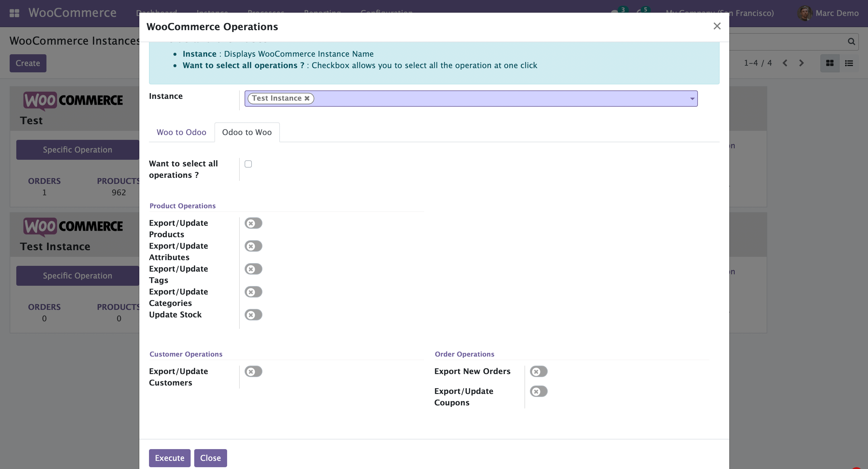Check the select all operations checkbox
The height and width of the screenshot is (469, 868).
(248, 164)
